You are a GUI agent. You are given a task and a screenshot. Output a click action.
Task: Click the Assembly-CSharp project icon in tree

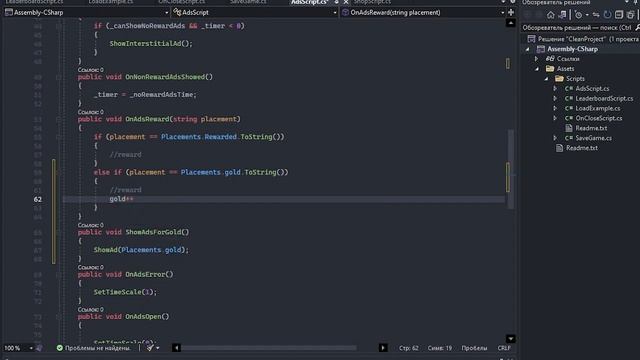coord(541,49)
